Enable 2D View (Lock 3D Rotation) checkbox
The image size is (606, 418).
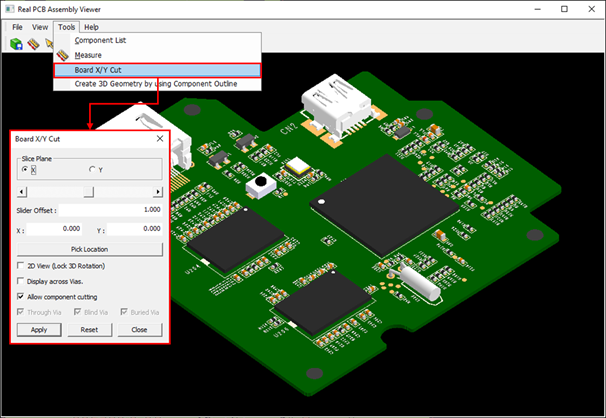tap(22, 266)
